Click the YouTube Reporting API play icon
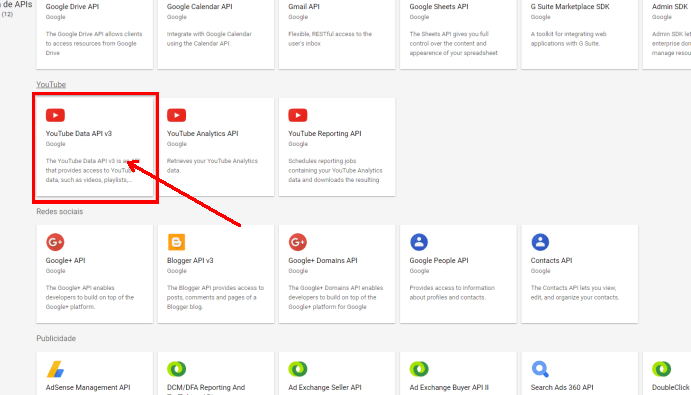Screen dimensions: 691x395 pyautogui.click(x=297, y=115)
